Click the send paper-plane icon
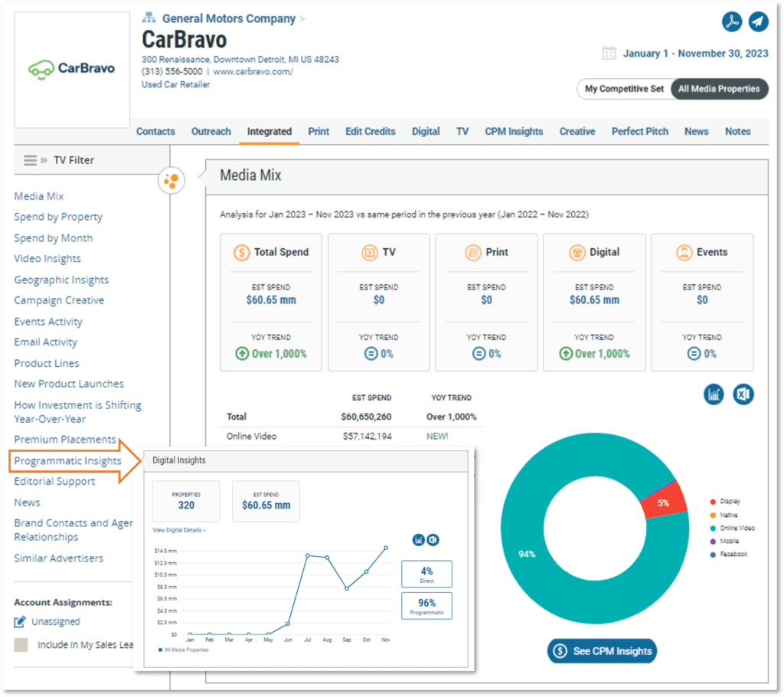784x697 pixels. (x=758, y=21)
